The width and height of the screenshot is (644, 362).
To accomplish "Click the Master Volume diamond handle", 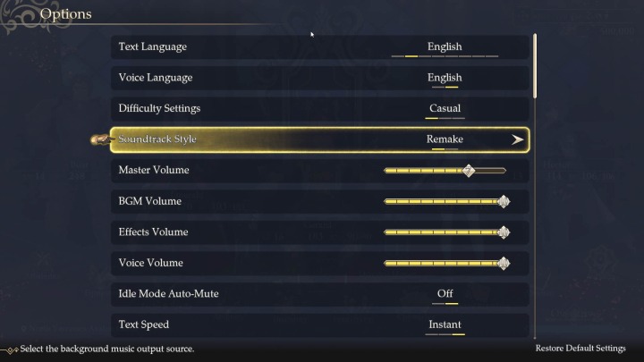I will [469, 170].
